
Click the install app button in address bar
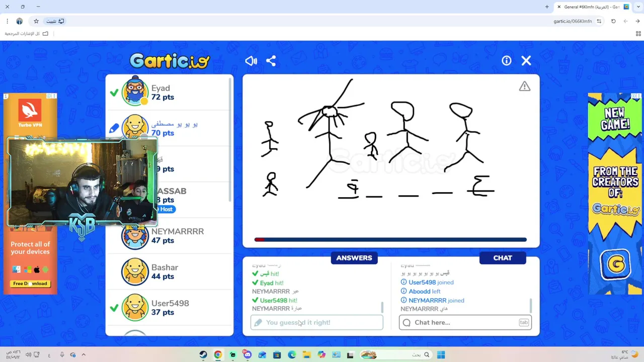(55, 21)
